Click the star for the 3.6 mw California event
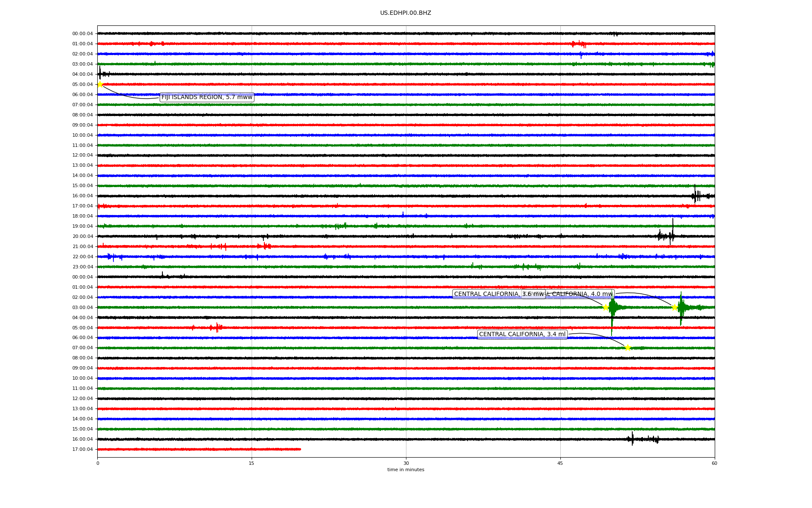 tap(606, 307)
